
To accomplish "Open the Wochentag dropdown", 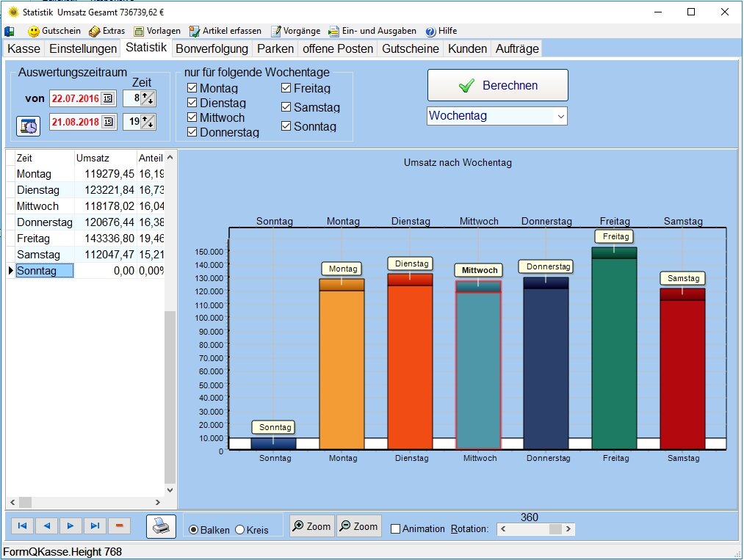I will [x=496, y=116].
